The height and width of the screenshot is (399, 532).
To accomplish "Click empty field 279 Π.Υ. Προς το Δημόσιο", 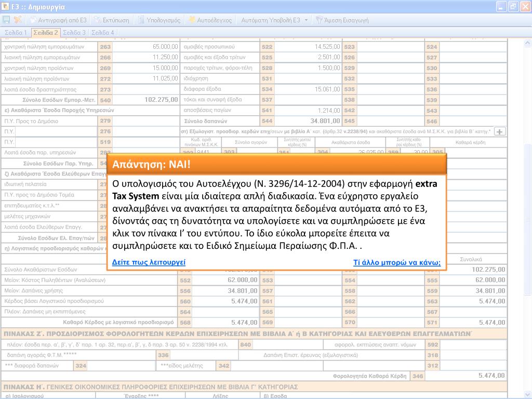I will [146, 121].
